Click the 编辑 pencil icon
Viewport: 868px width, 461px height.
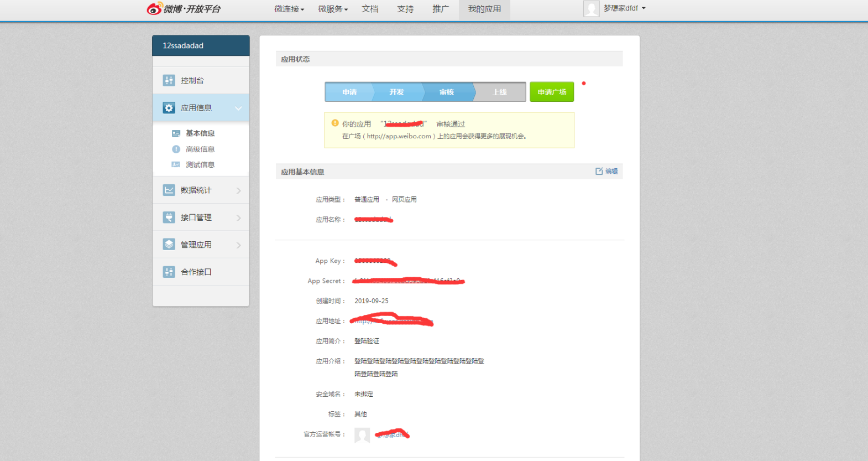click(599, 171)
